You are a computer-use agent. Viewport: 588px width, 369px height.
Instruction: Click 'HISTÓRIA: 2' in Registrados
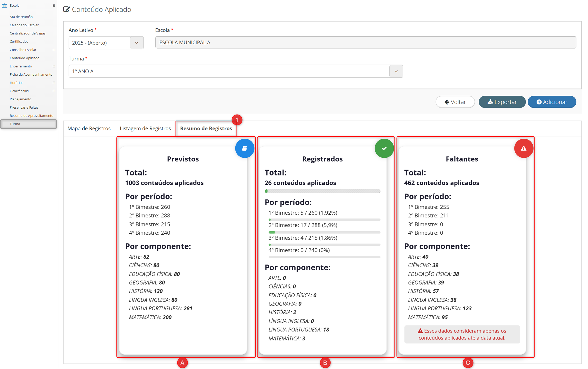(x=282, y=312)
